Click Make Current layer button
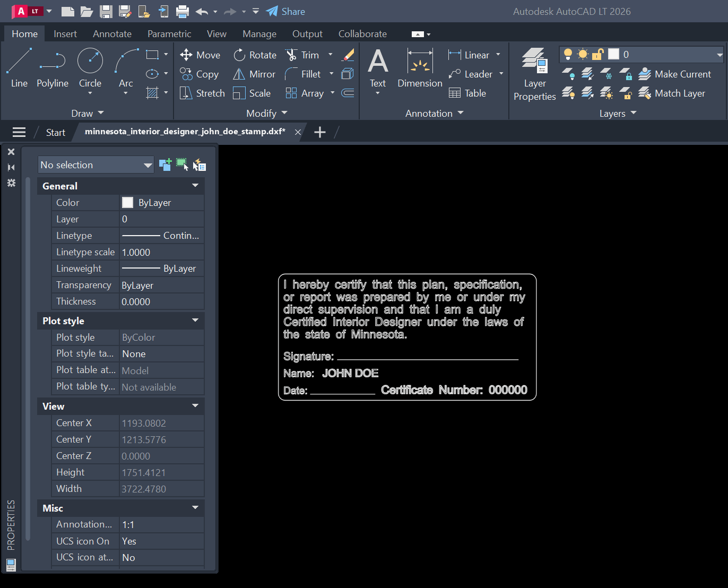The image size is (728, 588). click(x=674, y=74)
